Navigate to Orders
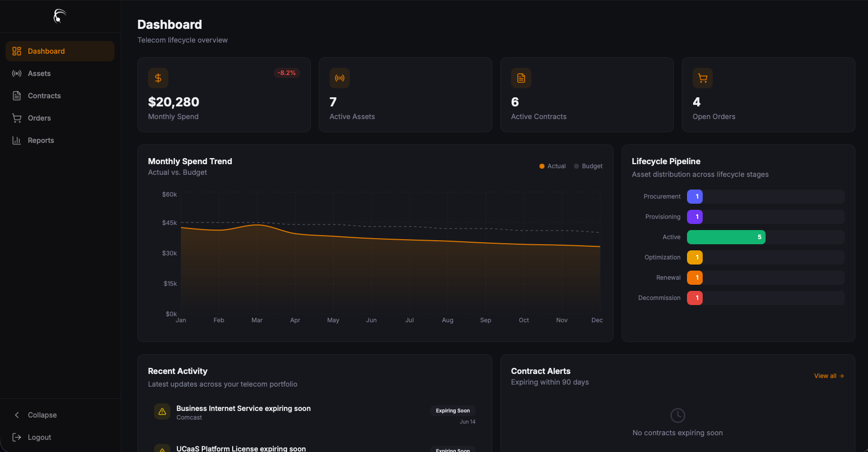The image size is (868, 452). click(60, 118)
